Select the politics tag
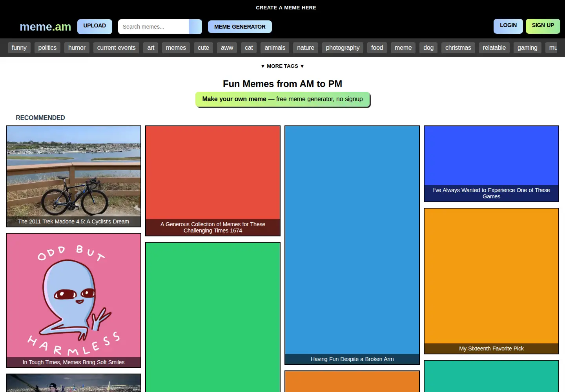 click(x=47, y=48)
